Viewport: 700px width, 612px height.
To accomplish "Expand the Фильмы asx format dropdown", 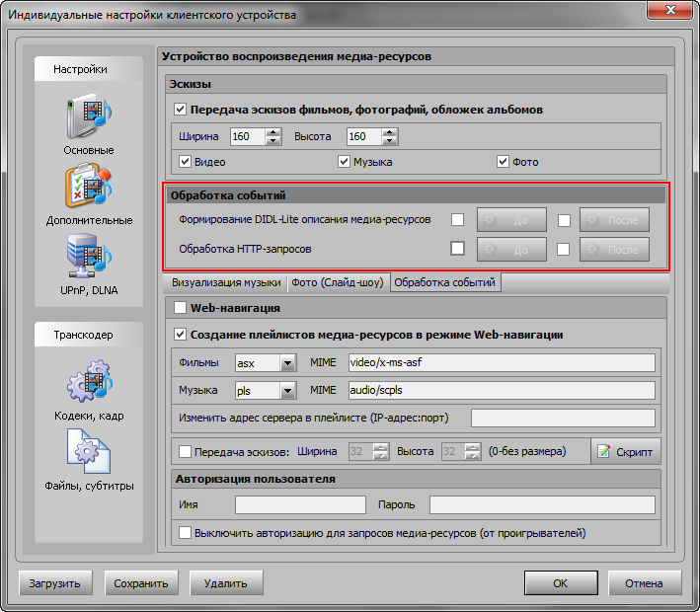I will [287, 363].
